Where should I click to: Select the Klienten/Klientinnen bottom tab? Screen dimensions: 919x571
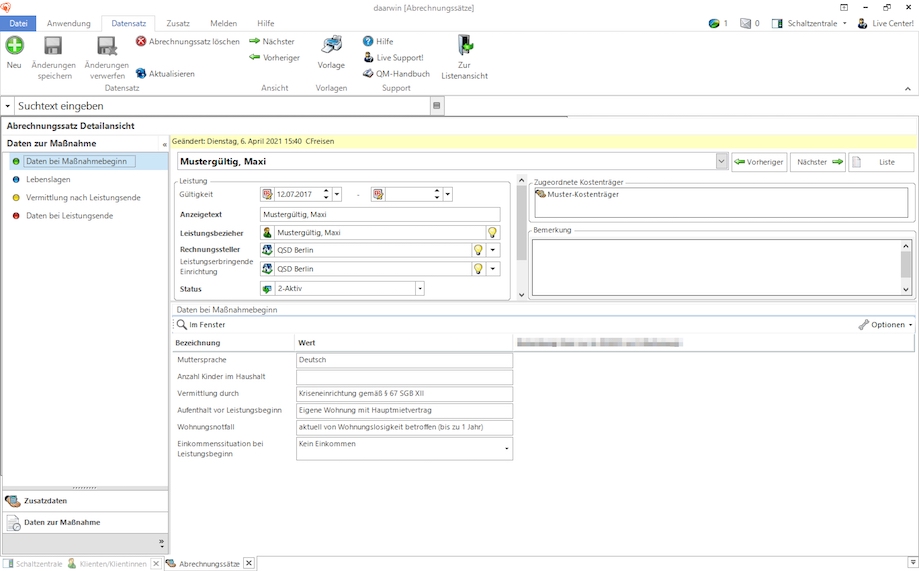[x=107, y=564]
